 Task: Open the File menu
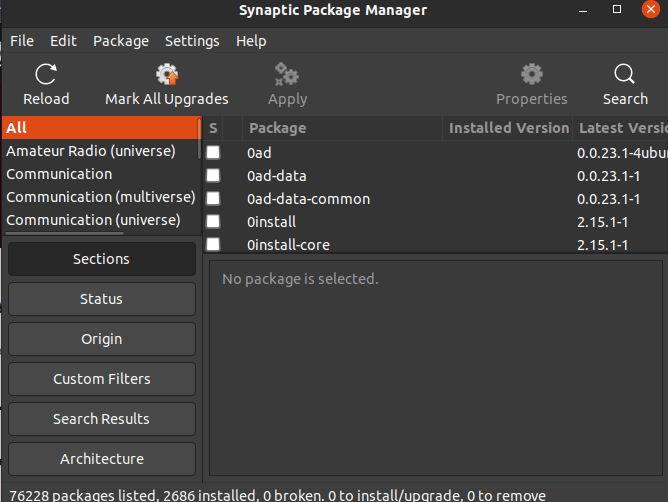[x=22, y=41]
